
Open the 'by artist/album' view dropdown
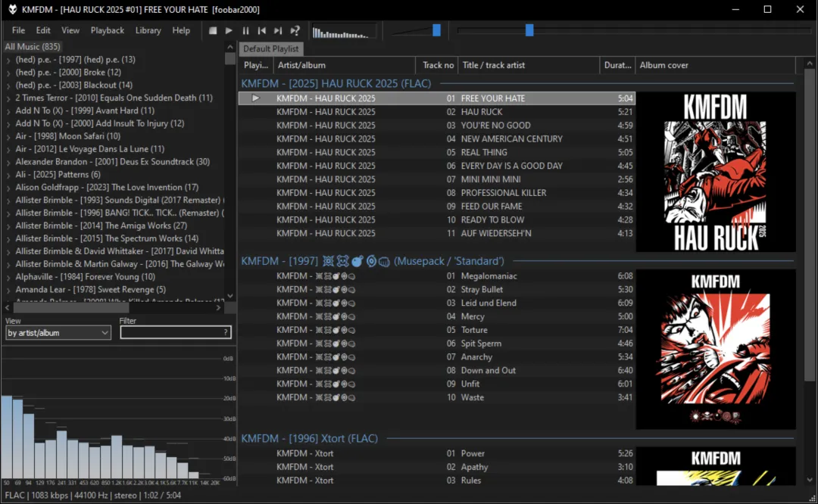click(x=58, y=333)
